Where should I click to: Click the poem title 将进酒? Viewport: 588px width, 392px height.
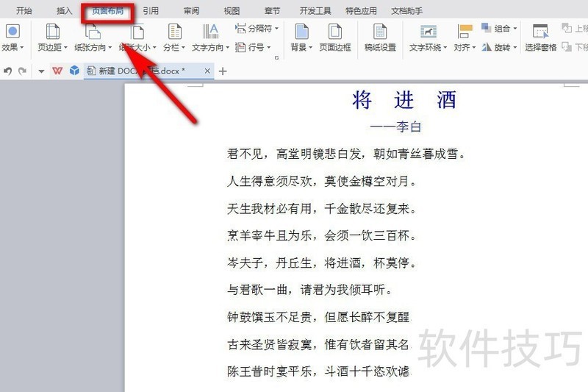coord(404,100)
